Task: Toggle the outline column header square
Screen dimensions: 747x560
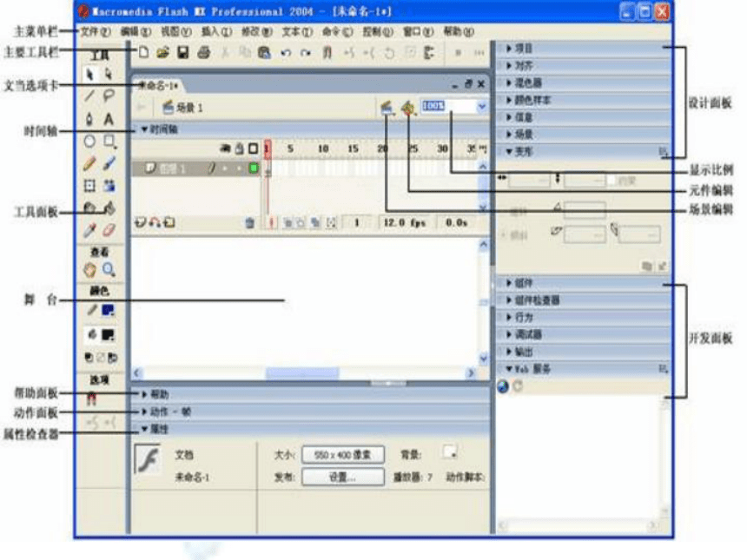Action: [254, 148]
